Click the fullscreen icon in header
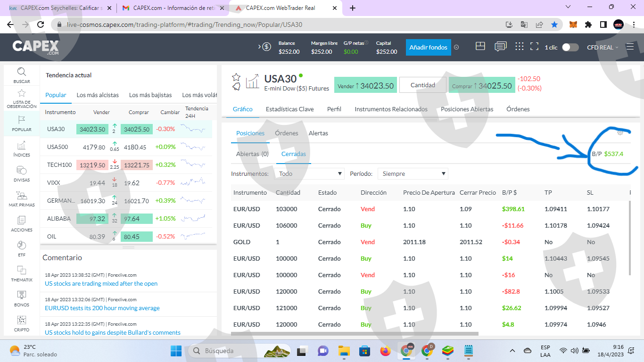The width and height of the screenshot is (644, 362). click(x=534, y=47)
